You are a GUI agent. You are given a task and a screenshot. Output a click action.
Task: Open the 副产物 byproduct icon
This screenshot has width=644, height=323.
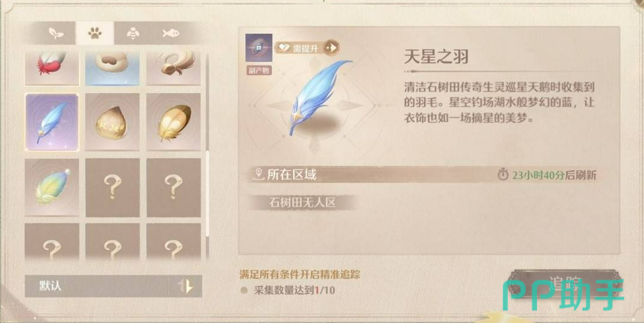pos(259,48)
